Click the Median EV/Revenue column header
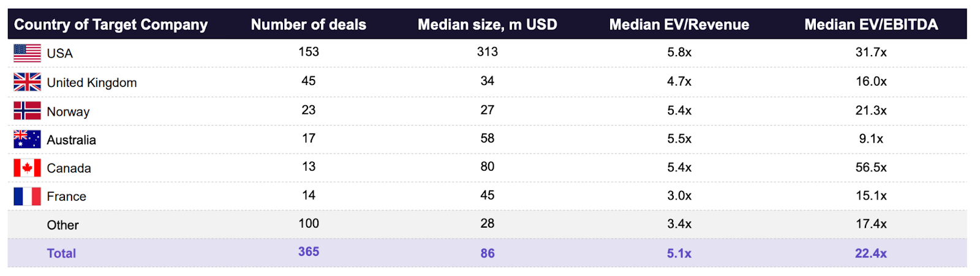 click(x=679, y=24)
